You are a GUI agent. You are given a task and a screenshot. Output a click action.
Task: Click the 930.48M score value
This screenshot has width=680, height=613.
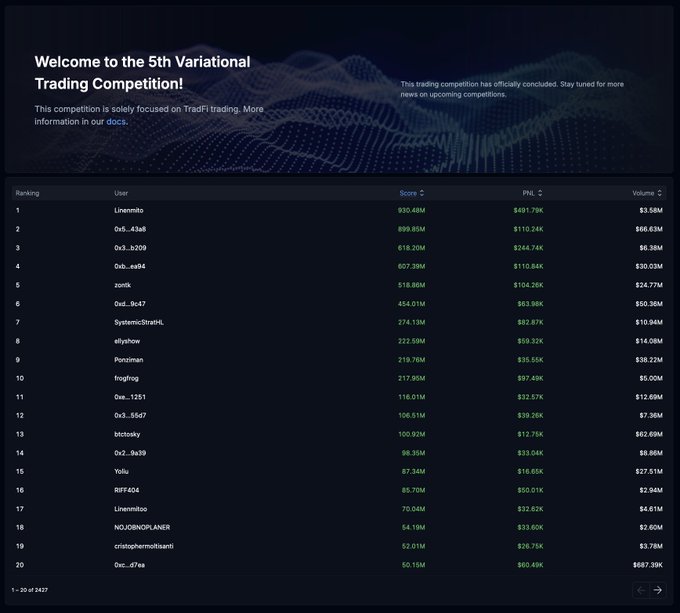412,210
